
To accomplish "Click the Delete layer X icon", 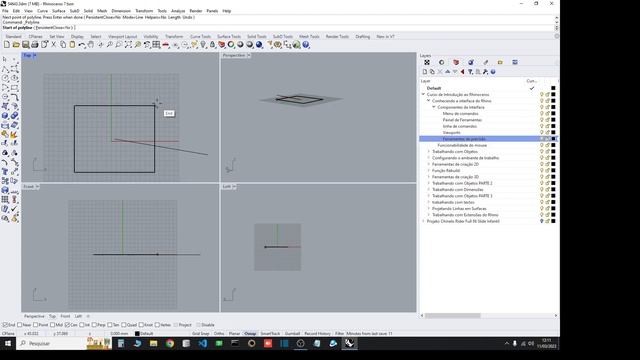I will pos(440,72).
